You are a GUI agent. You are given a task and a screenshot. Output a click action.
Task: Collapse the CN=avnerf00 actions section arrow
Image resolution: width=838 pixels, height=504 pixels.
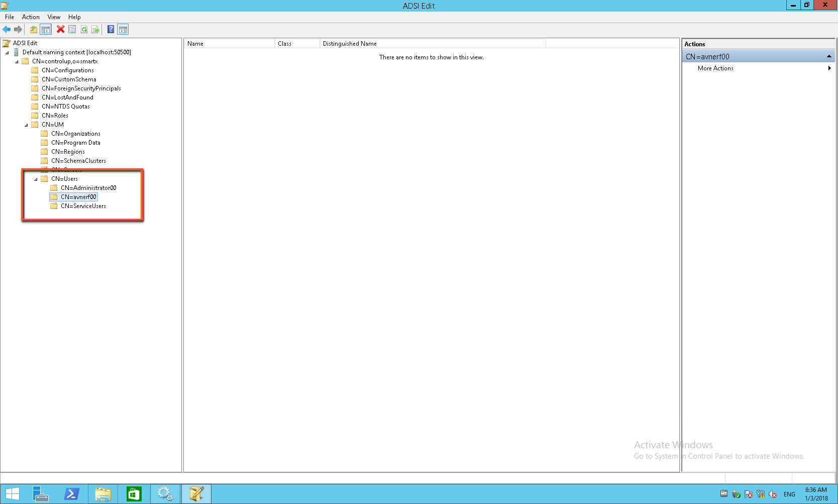[829, 56]
